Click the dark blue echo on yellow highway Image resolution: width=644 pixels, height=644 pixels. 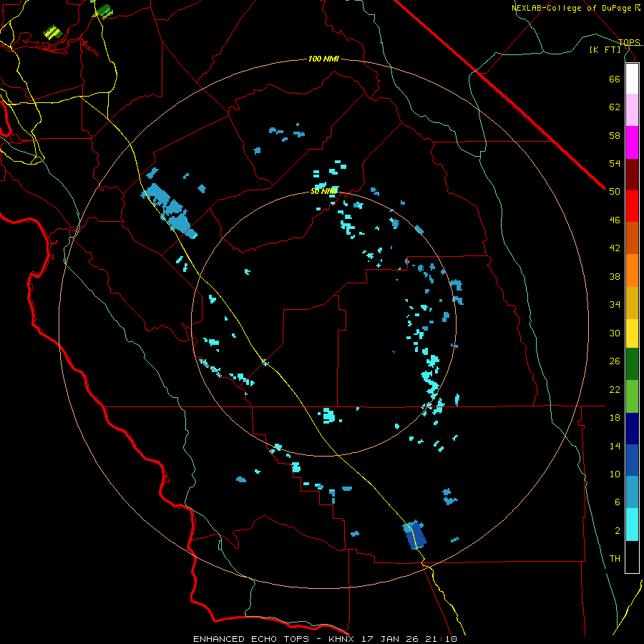[x=414, y=535]
